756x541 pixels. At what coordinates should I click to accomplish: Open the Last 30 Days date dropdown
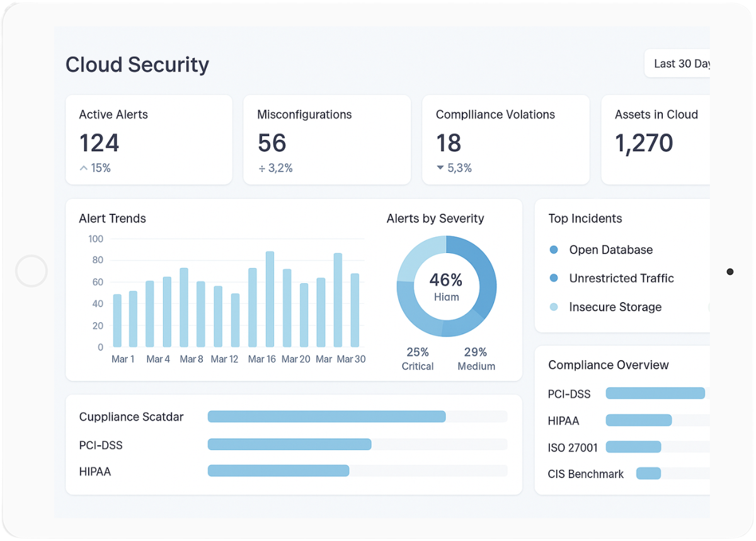click(679, 64)
